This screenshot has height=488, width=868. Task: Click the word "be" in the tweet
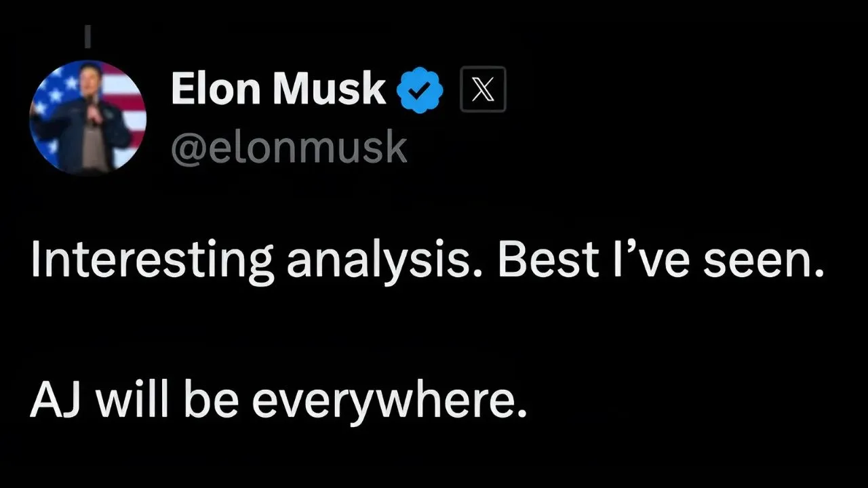(x=220, y=400)
